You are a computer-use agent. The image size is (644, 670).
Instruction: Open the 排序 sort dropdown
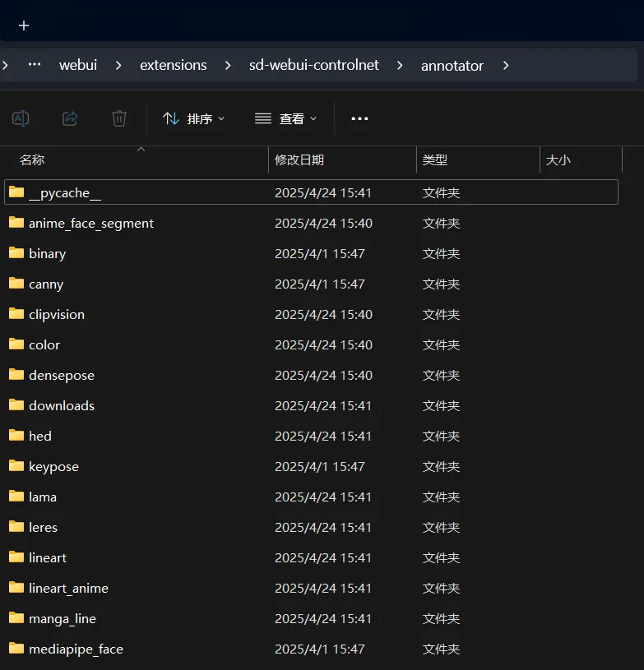click(194, 118)
